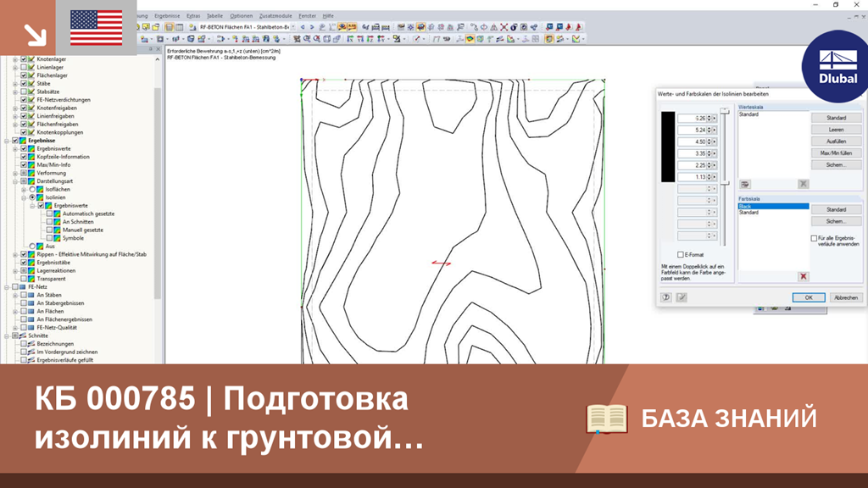
Task: Click the Schnitte section icon in the tree
Action: (x=23, y=335)
